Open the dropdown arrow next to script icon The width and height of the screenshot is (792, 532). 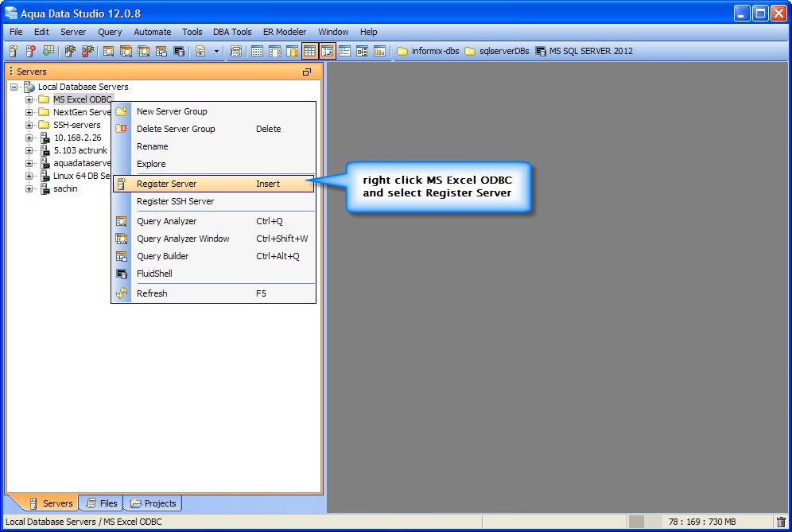coord(217,51)
